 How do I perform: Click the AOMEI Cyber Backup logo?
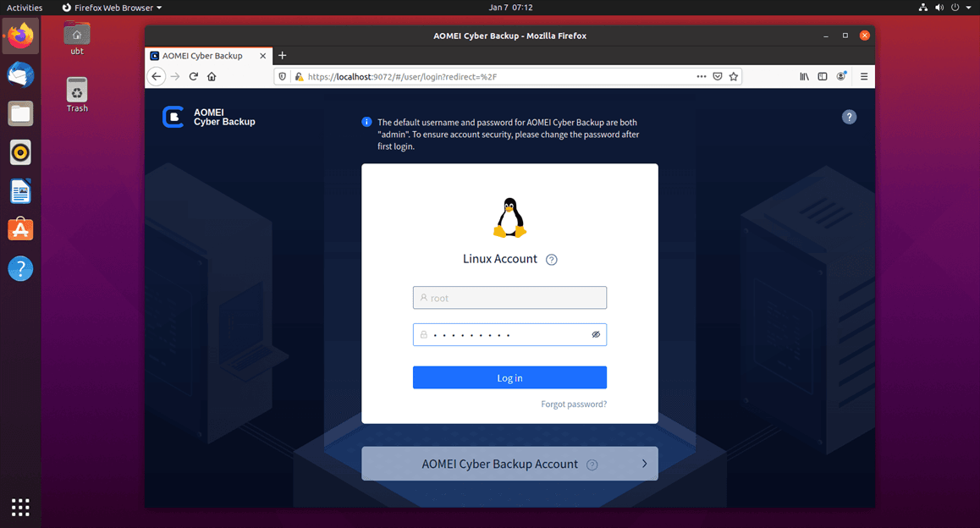[x=209, y=117]
